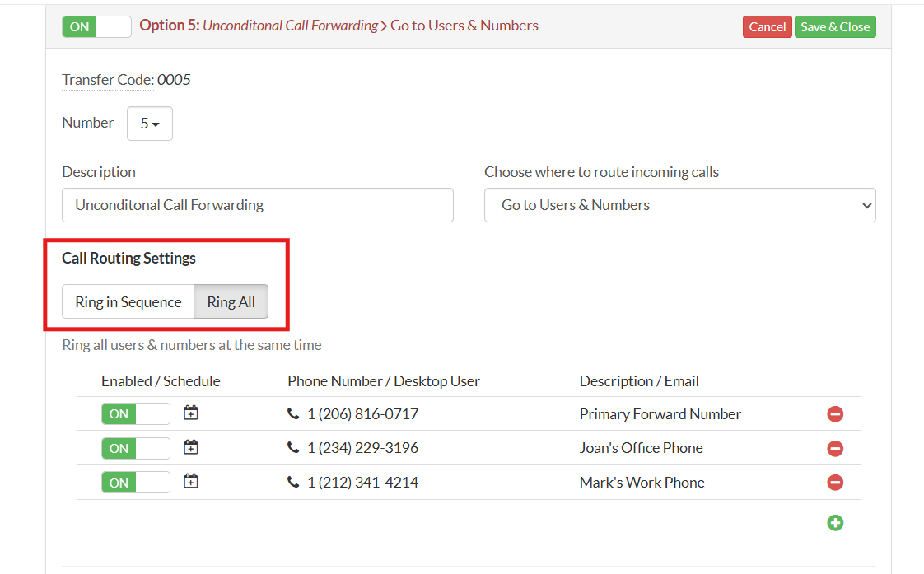The height and width of the screenshot is (574, 924).
Task: Open the Number 5 dropdown
Action: click(149, 124)
